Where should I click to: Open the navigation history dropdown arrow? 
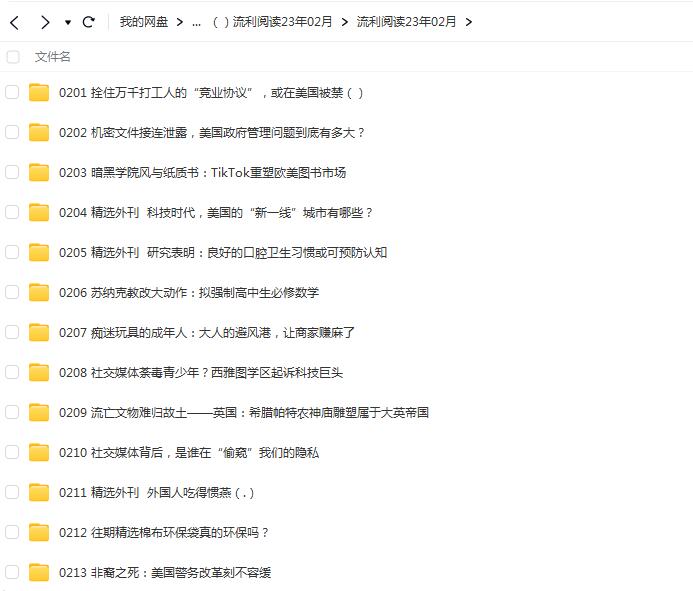(68, 22)
